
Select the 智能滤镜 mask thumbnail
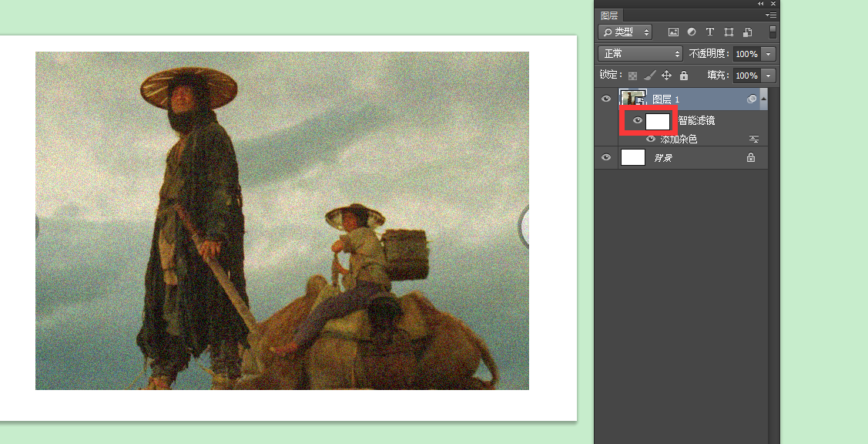[x=659, y=121]
